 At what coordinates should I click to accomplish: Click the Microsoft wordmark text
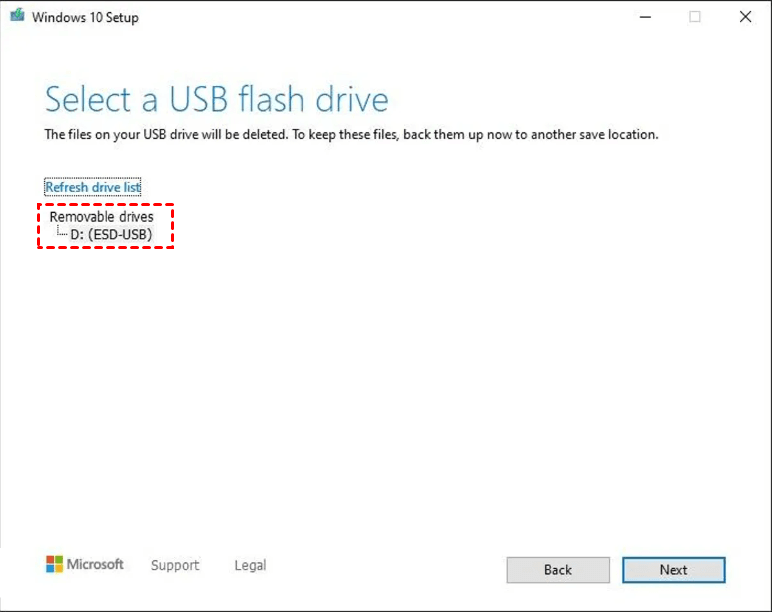[95, 565]
